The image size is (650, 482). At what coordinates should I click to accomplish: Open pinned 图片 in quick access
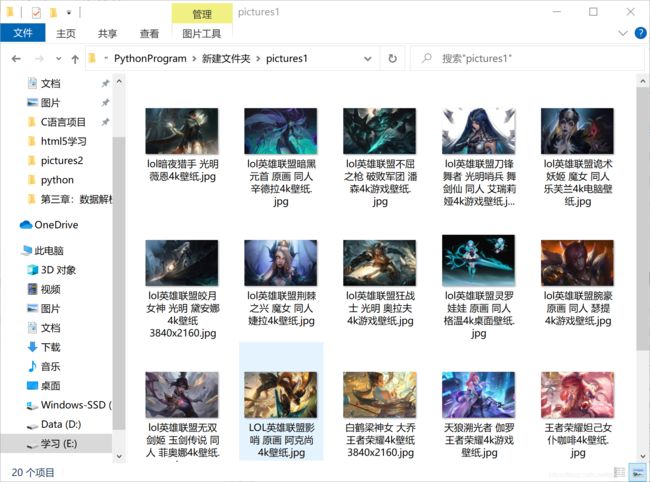tap(51, 102)
